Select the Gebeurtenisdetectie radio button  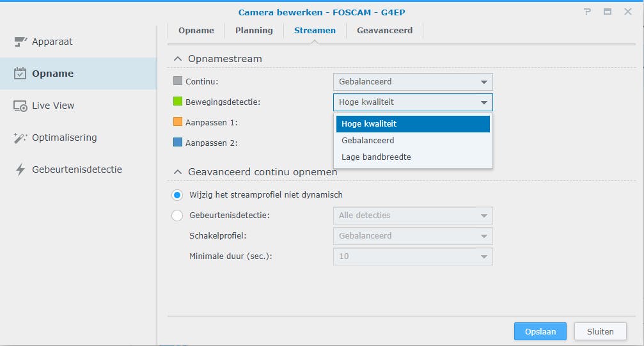pyautogui.click(x=177, y=216)
